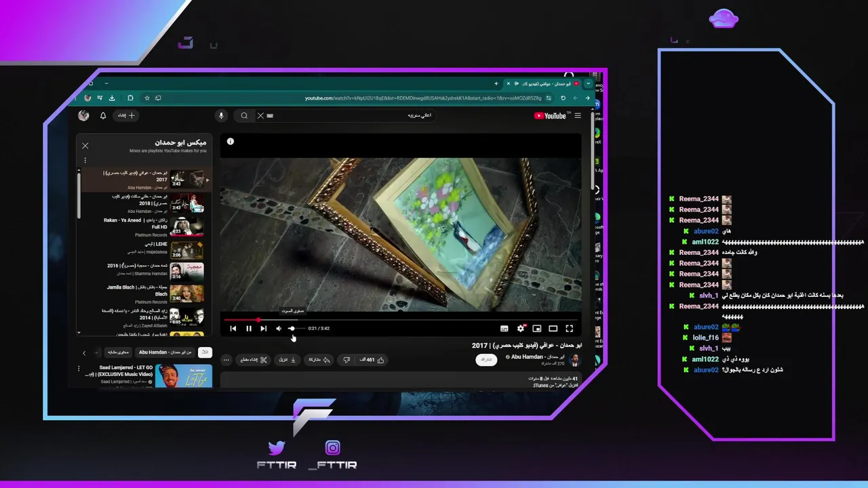
Task: Click playlist panel scrollbar
Action: pos(79,195)
